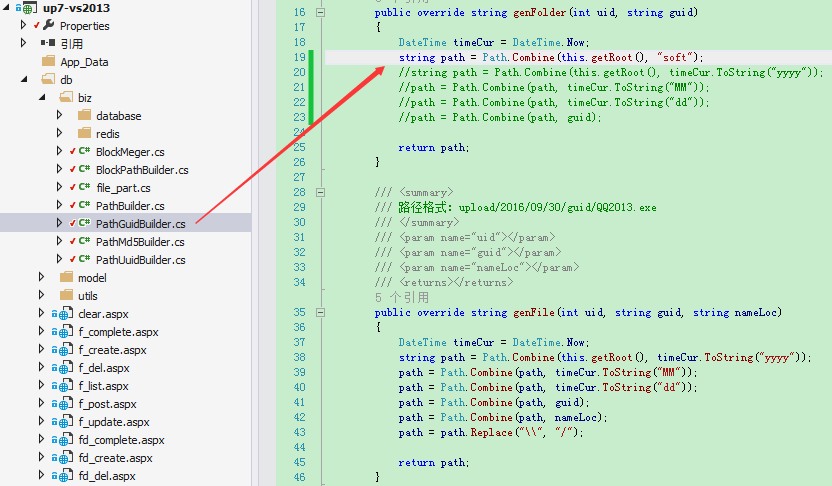The image size is (832, 486).
Task: Expand the model folder node
Action: coord(41,277)
